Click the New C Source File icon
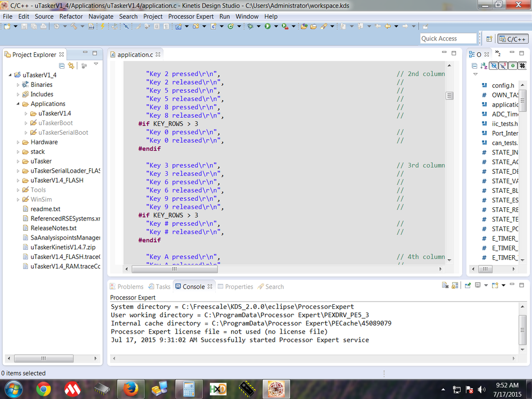 (x=214, y=26)
